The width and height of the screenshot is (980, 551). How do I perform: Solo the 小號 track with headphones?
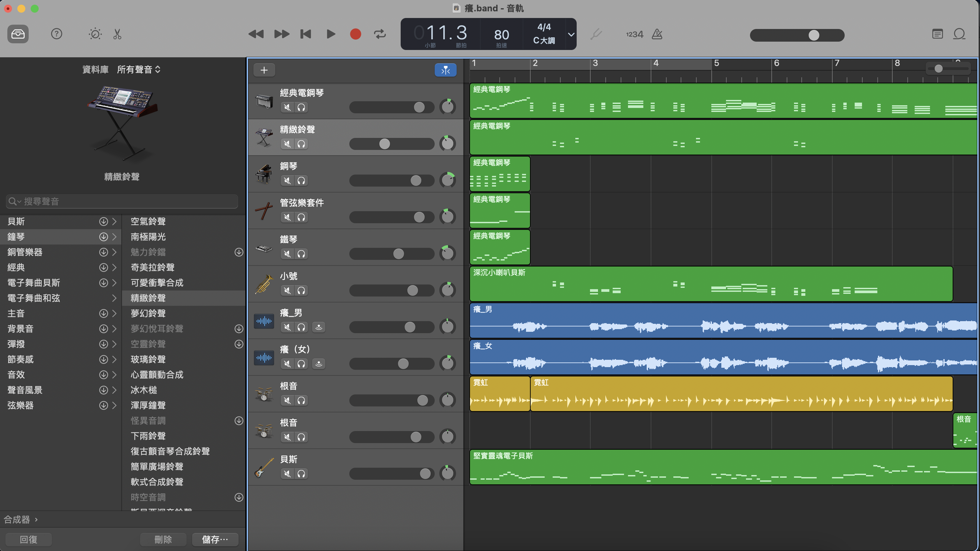point(301,290)
